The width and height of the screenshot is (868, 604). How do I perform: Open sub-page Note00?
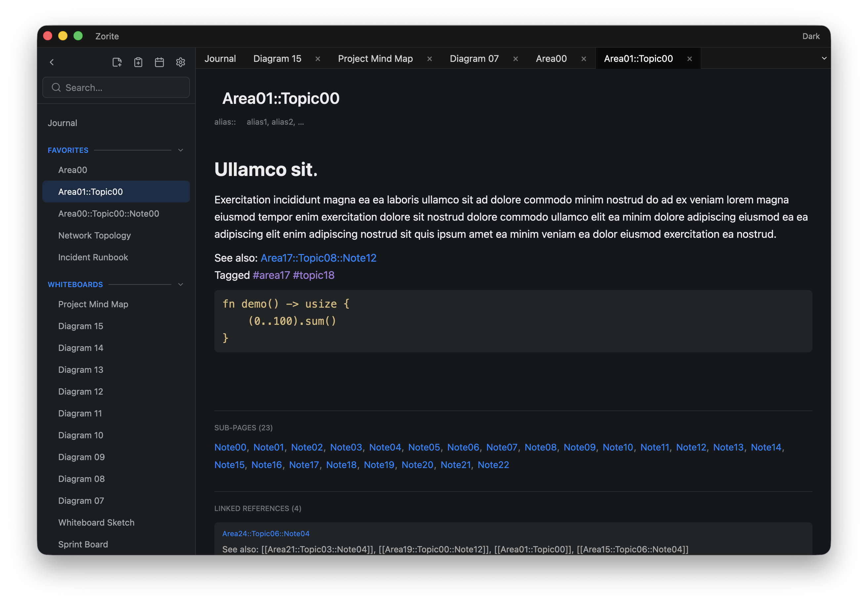(230, 447)
